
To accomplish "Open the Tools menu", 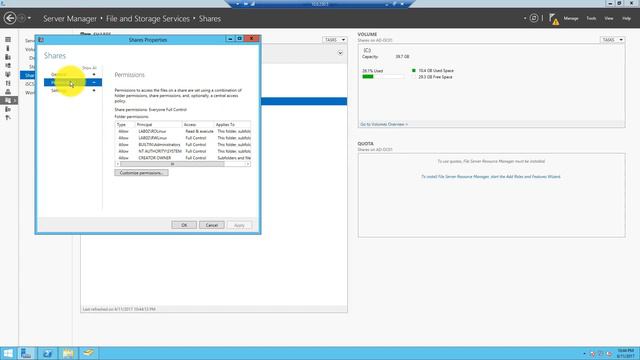I will click(591, 18).
